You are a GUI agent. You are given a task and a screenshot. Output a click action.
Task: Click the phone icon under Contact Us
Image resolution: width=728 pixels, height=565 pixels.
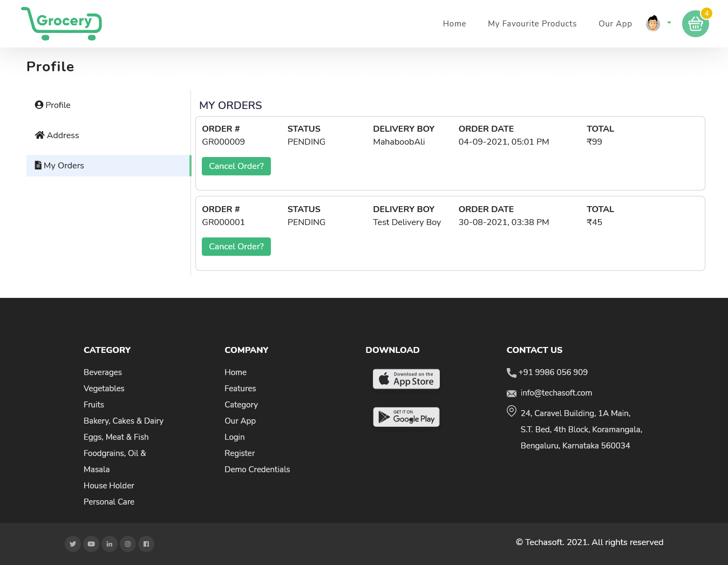click(512, 372)
